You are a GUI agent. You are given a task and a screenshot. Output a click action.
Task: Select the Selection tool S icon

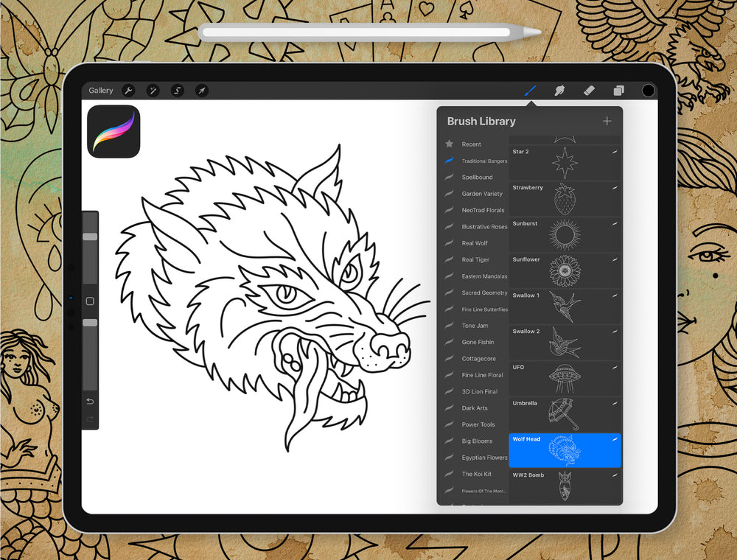(177, 91)
